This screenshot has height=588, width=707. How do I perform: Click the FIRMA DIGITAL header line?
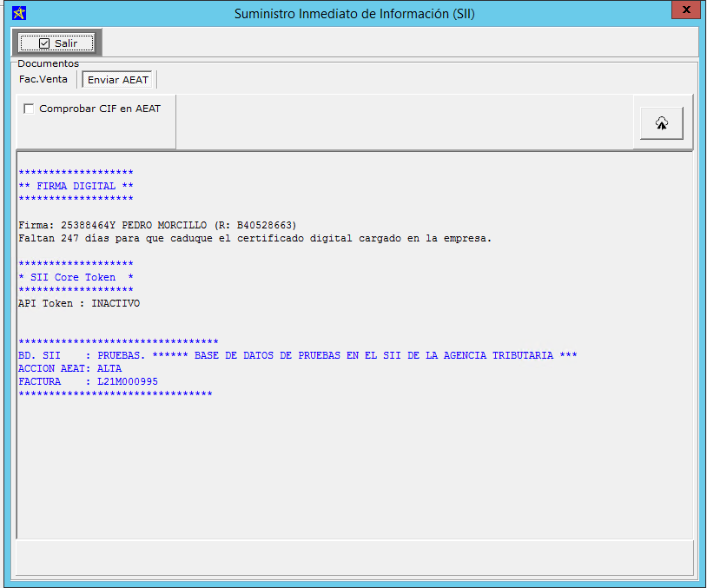coord(76,186)
